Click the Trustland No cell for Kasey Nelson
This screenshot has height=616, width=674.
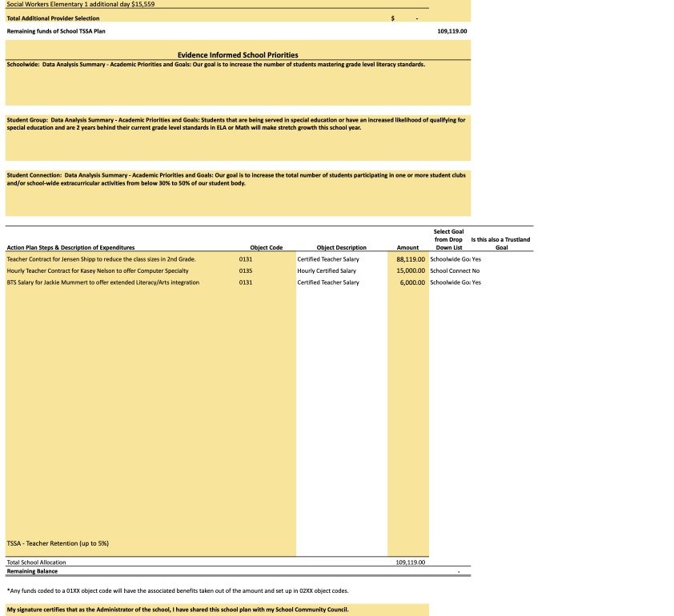(x=475, y=271)
